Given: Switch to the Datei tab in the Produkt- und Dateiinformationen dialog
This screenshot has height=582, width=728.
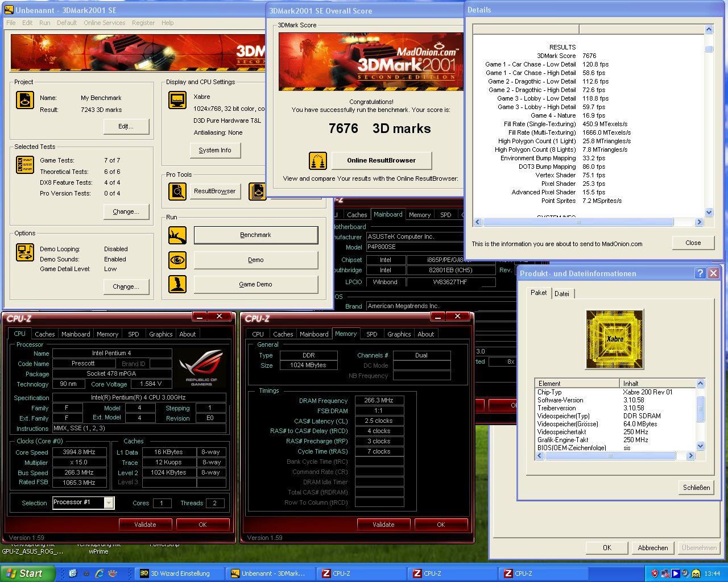Looking at the screenshot, I should (x=562, y=294).
